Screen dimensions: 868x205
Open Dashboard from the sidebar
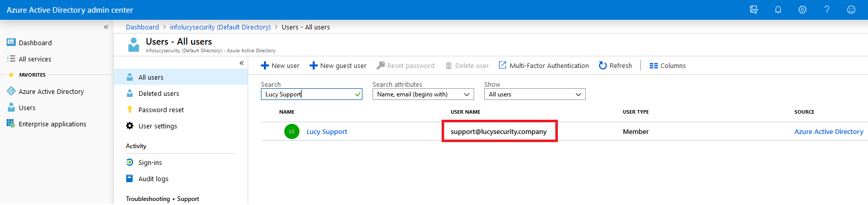[x=35, y=43]
